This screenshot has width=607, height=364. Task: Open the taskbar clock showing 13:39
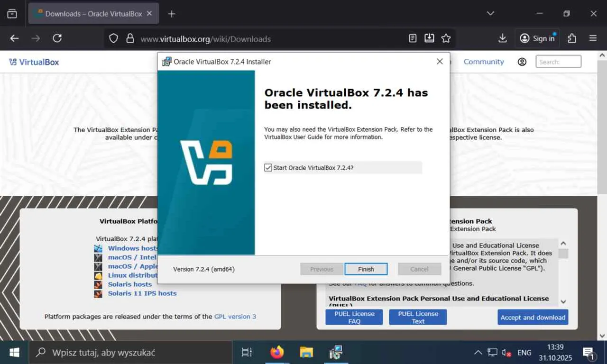point(555,353)
